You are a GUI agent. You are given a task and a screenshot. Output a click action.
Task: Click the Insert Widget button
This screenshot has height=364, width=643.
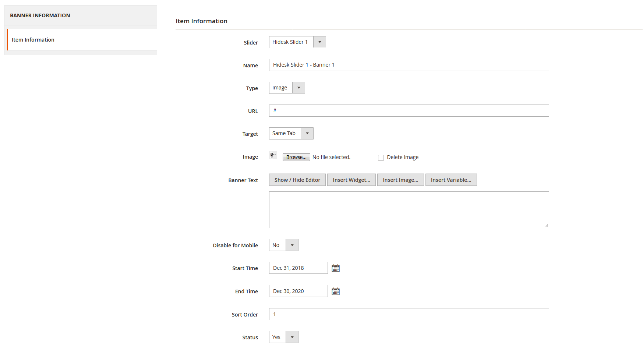(x=351, y=180)
